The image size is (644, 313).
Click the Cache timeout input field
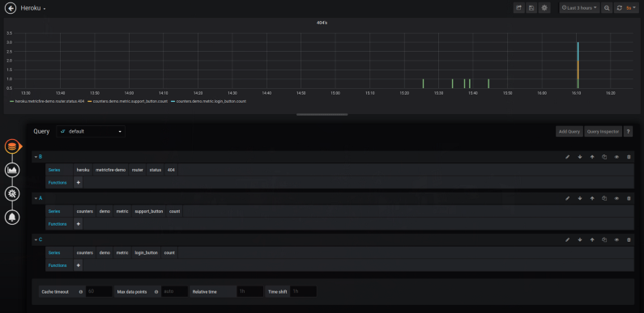point(99,291)
